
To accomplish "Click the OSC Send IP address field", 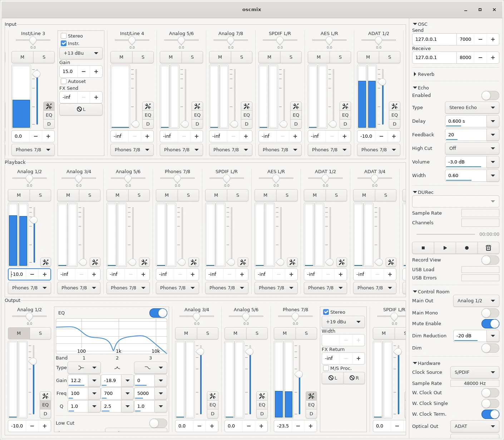I will point(434,39).
